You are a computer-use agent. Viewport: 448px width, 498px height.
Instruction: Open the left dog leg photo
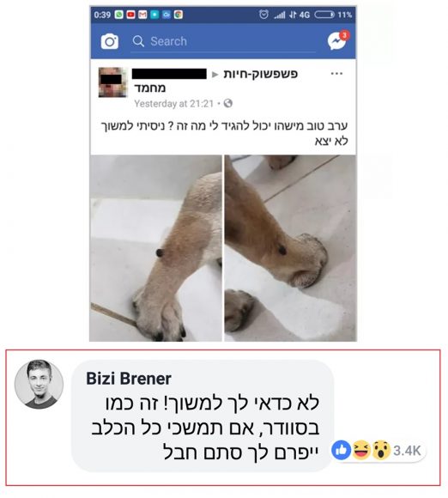click(155, 248)
